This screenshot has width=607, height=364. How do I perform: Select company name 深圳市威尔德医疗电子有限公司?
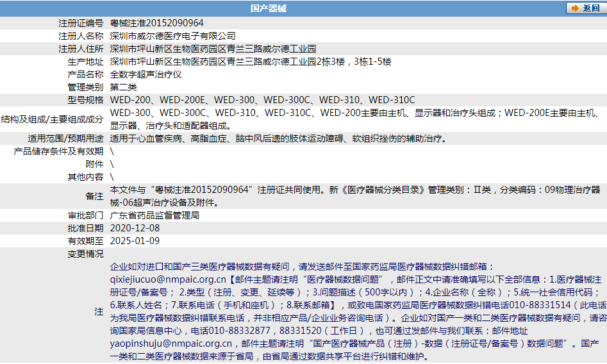click(x=172, y=36)
